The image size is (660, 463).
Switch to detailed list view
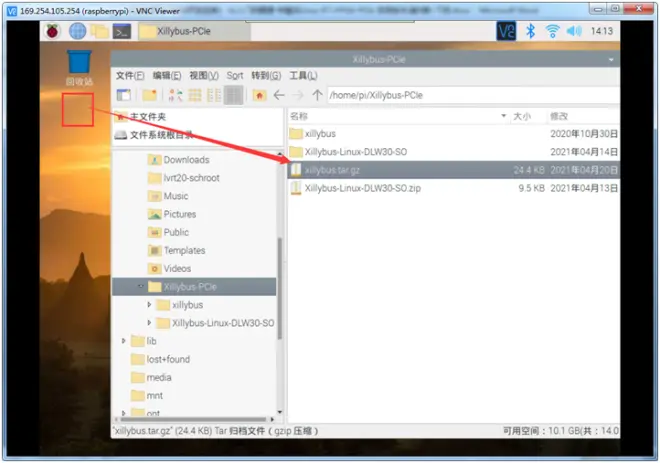[234, 95]
